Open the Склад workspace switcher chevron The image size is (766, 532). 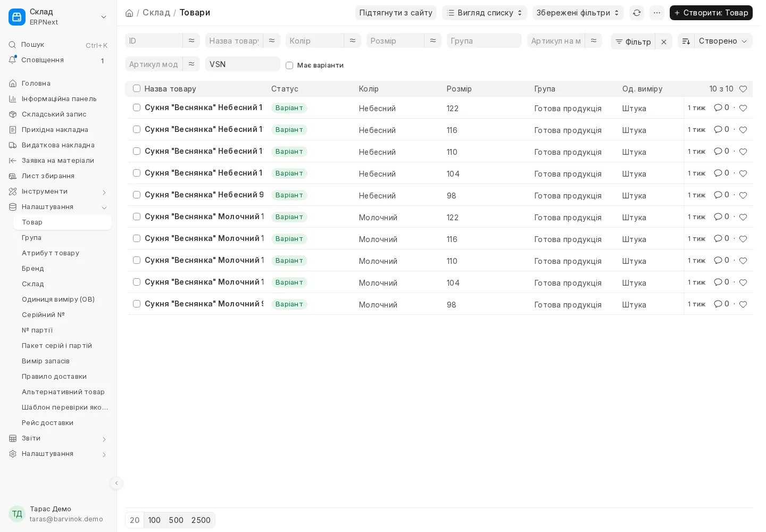(x=104, y=17)
